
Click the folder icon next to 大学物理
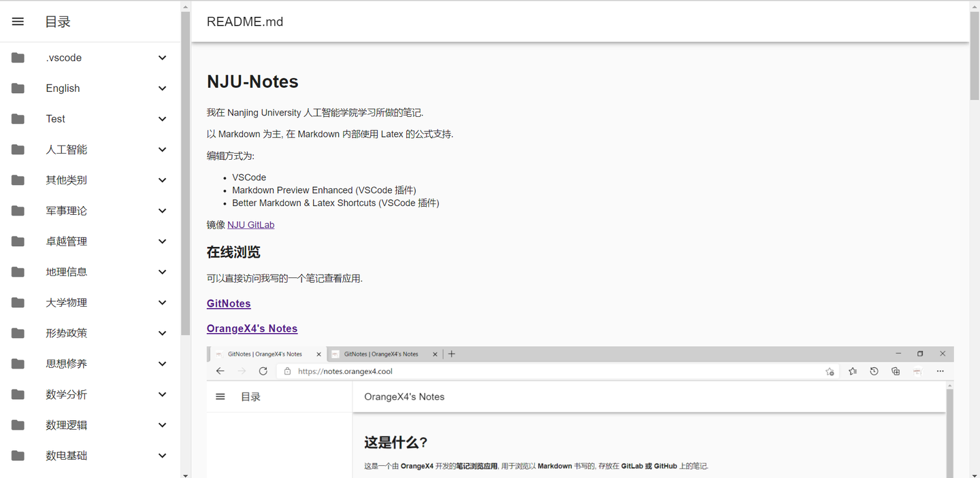coord(17,302)
